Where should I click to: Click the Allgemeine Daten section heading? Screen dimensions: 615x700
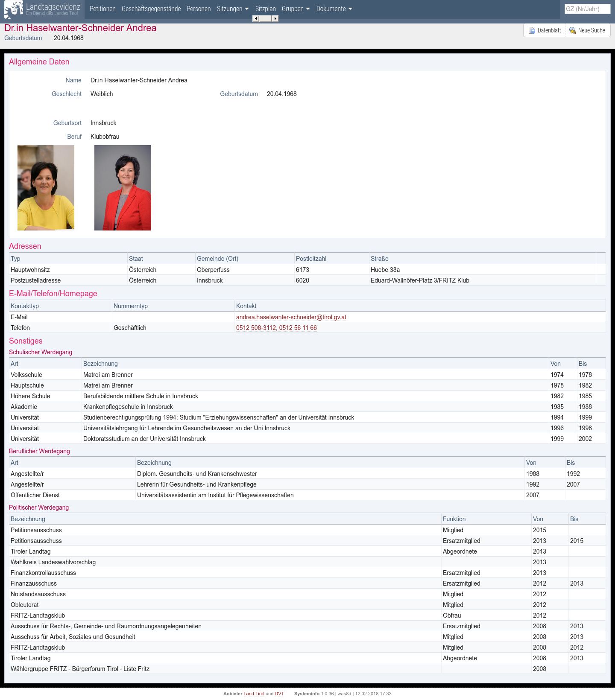39,62
